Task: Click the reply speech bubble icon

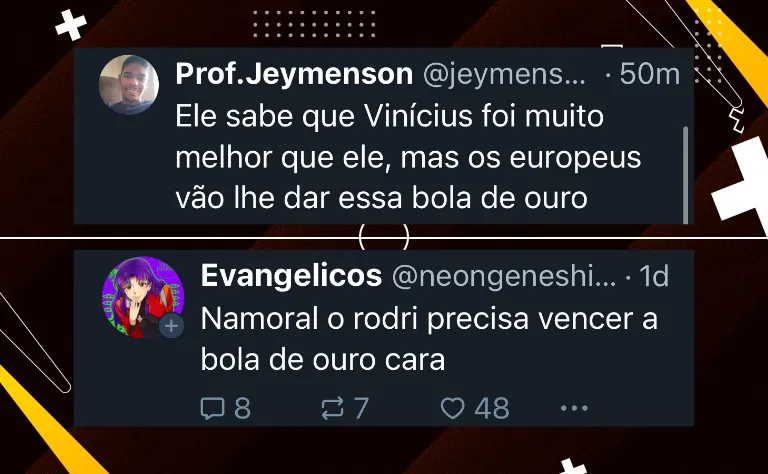Action: [x=213, y=408]
